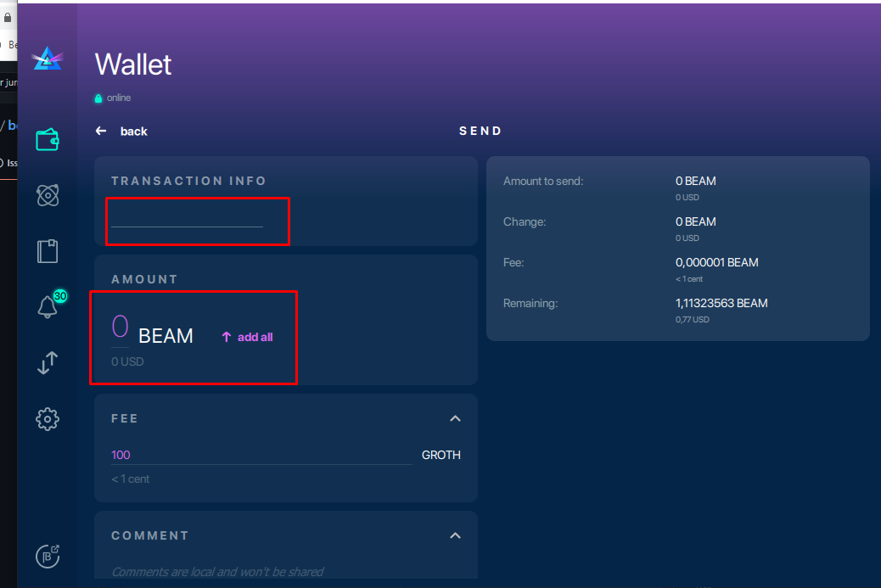This screenshot has width=881, height=588.
Task: Click the back arrow on the Send screen
Action: click(x=102, y=131)
